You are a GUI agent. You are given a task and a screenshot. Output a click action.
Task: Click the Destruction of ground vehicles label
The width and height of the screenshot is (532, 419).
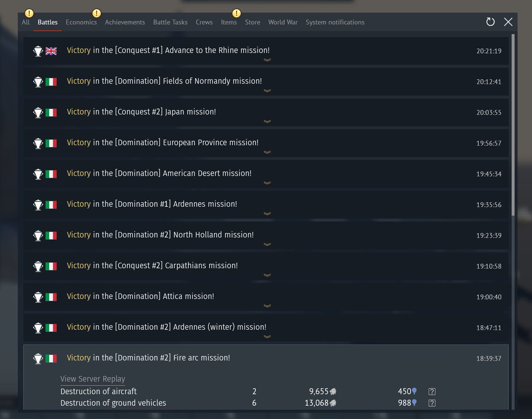pos(113,403)
